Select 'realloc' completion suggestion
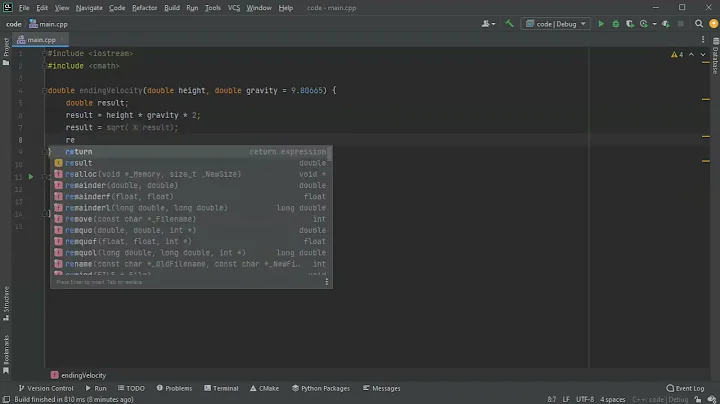The image size is (720, 404). [191, 174]
